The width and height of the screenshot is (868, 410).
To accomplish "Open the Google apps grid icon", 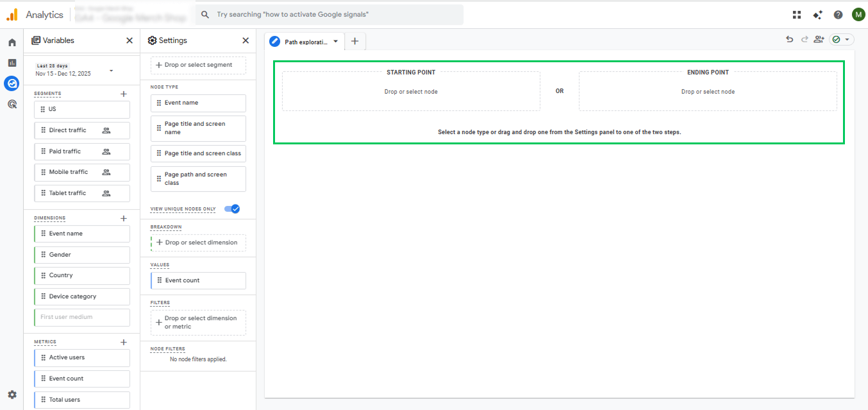I will (797, 15).
